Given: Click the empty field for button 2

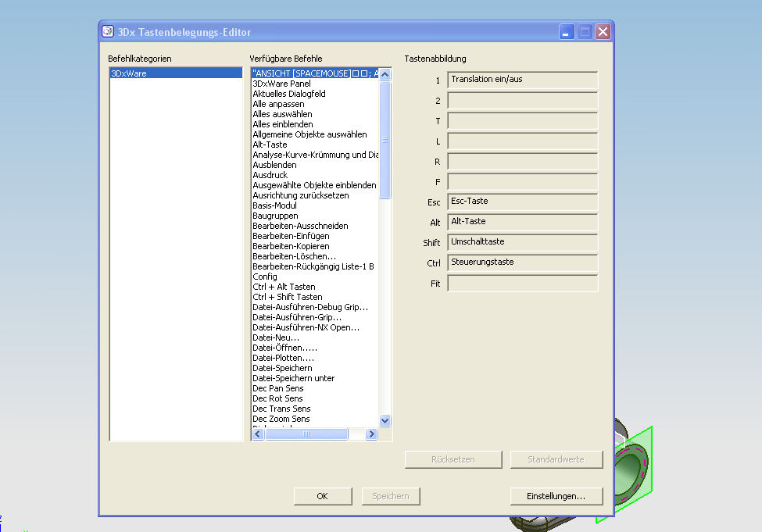Looking at the screenshot, I should pos(522,101).
